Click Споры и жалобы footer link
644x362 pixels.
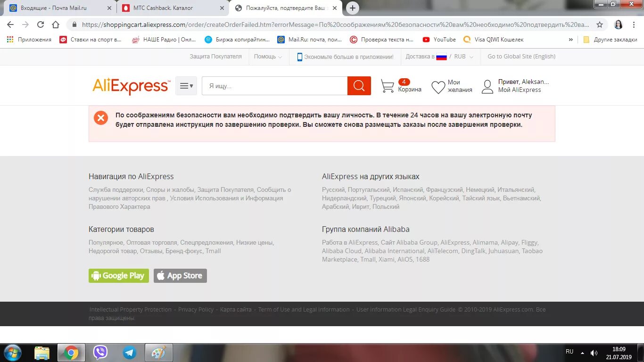pyautogui.click(x=170, y=190)
